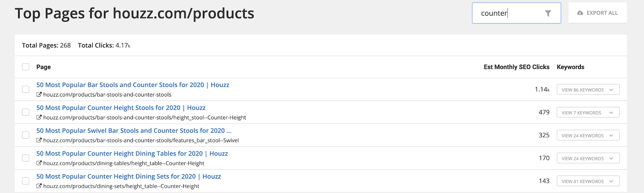Check the box for Bar Stools and Counter Stools row

click(x=26, y=89)
